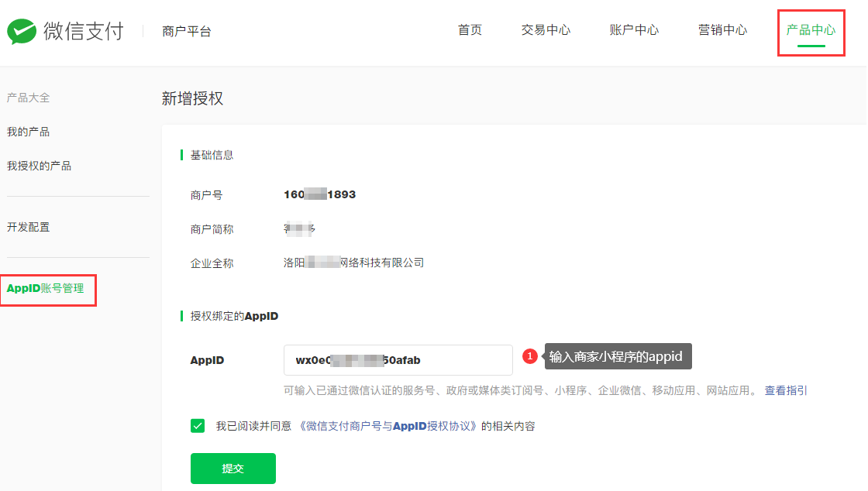Click the WeChat Pay logo icon
The width and height of the screenshot is (868, 491).
coord(22,31)
